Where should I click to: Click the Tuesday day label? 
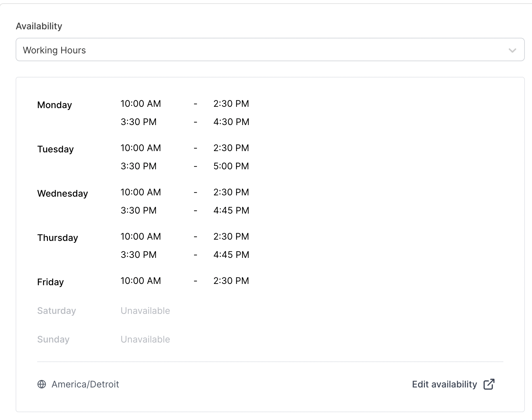click(55, 149)
